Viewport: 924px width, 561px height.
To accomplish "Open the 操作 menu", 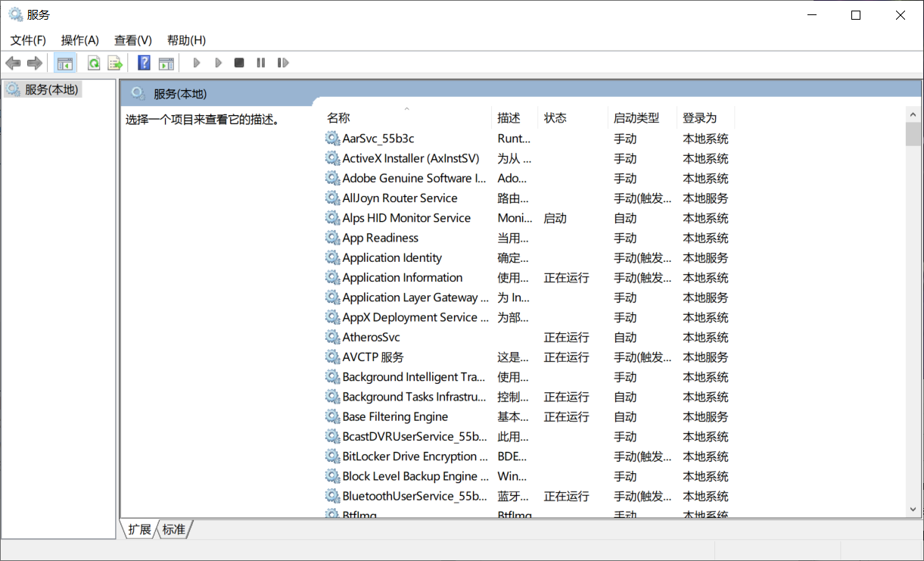I will click(79, 39).
